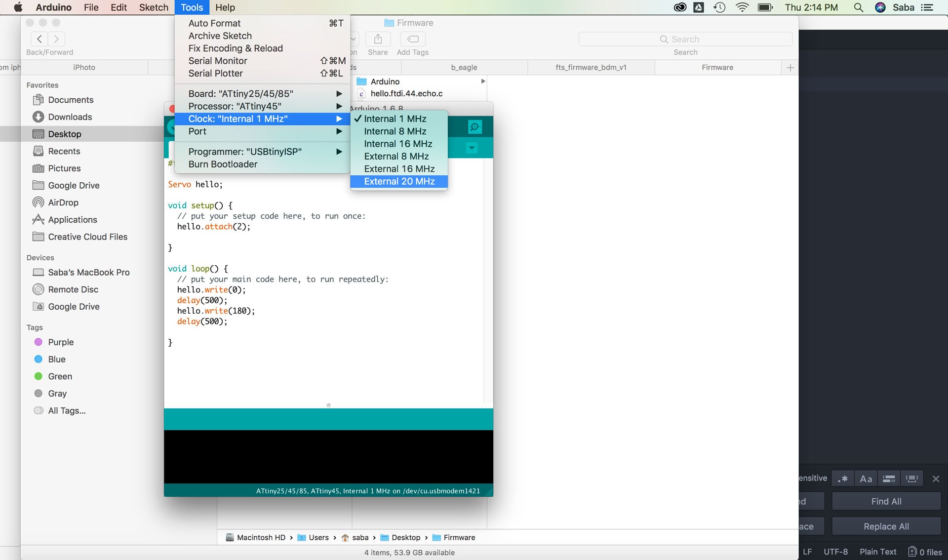
Task: Expand the Port submenu
Action: tap(263, 131)
